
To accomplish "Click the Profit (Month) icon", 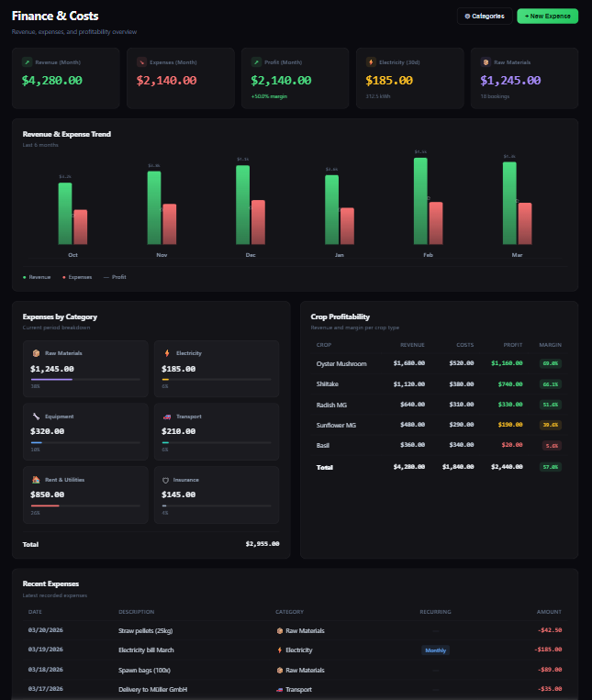I will [x=257, y=62].
